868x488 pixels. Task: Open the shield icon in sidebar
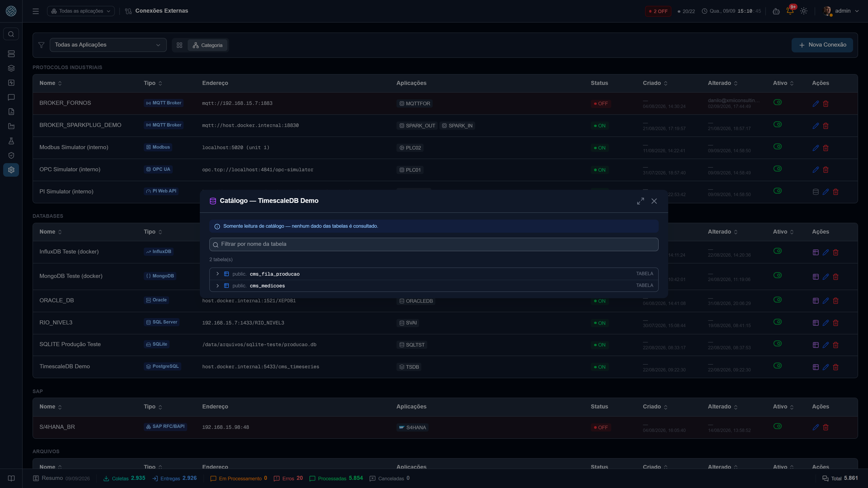[x=11, y=155]
